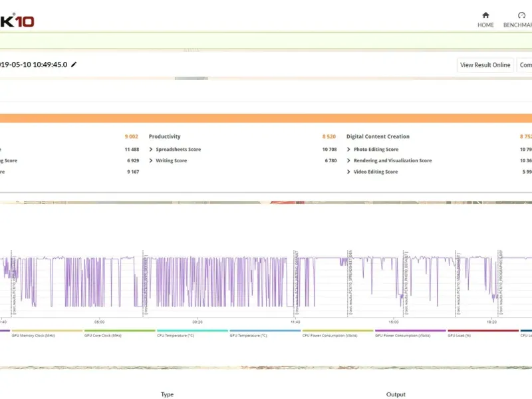Click the score value 9 167
This screenshot has height=399, width=532.
click(133, 172)
